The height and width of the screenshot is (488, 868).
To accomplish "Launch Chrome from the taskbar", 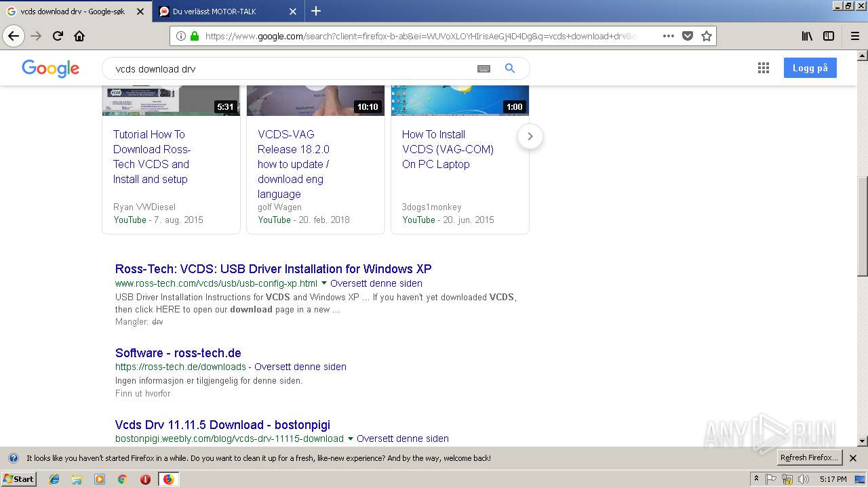I will [122, 479].
